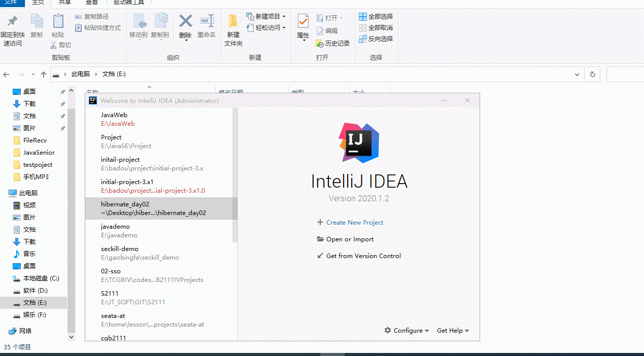Open recent project seata-at
Image resolution: width=644 pixels, height=356 pixels.
[x=159, y=320]
